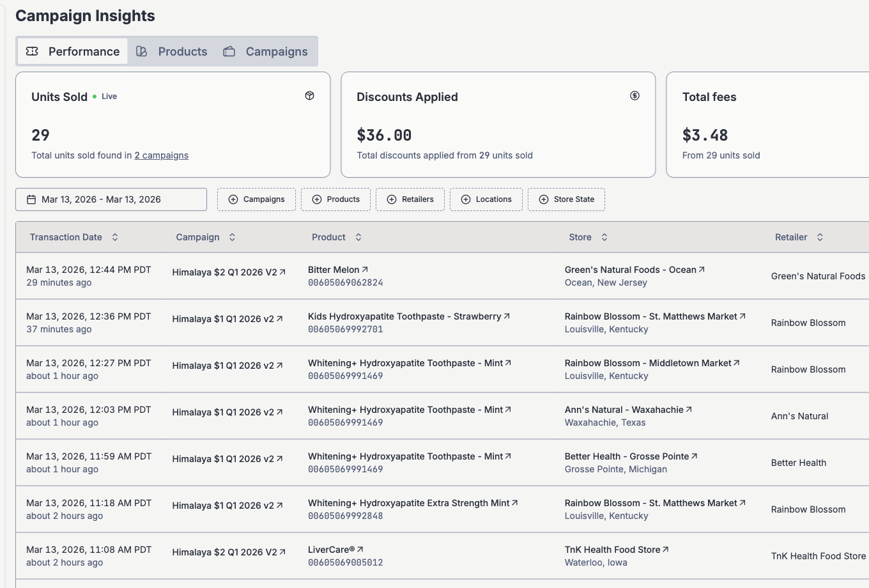Image resolution: width=869 pixels, height=588 pixels.
Task: Add a Retailers filter
Action: (x=410, y=199)
